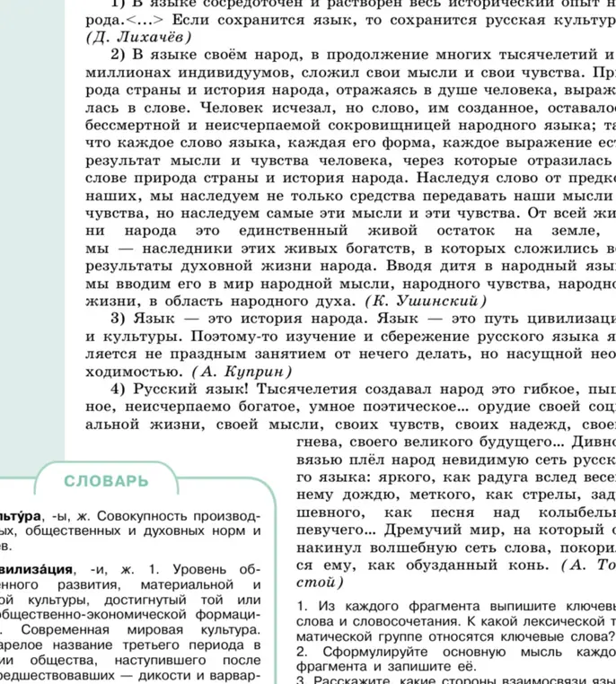616x684 pixels.
Task: Click the phrase 'дикости и варвар-' in the dictionary
Action: (x=200, y=675)
